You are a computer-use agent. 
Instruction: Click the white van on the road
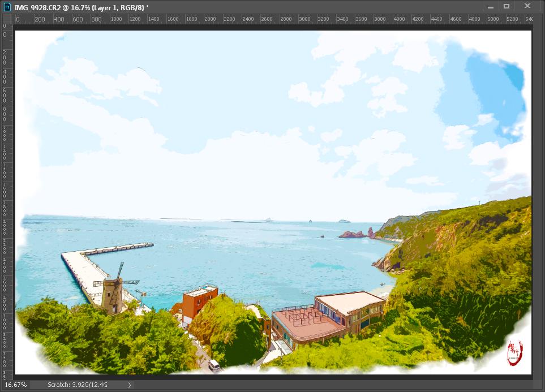(x=214, y=365)
